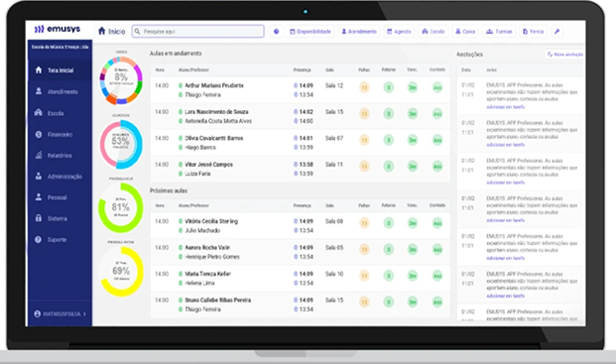Click the wrench settings icon in toolbar

click(x=557, y=32)
